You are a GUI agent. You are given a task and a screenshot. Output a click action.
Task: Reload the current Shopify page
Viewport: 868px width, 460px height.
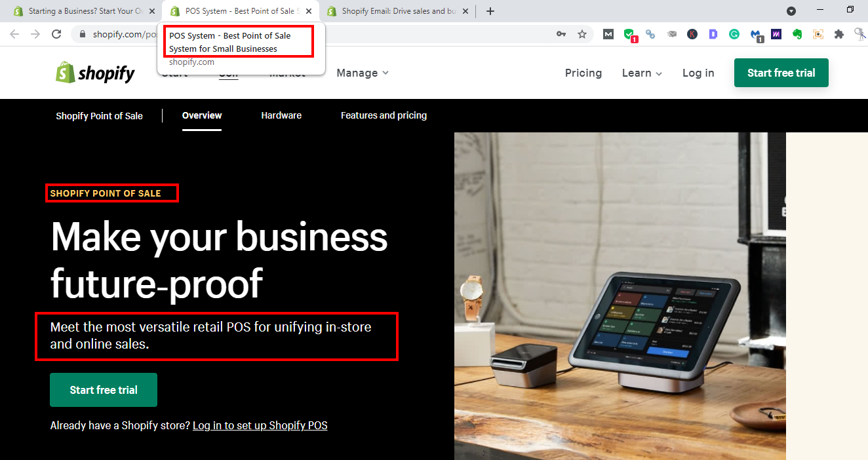pos(56,34)
